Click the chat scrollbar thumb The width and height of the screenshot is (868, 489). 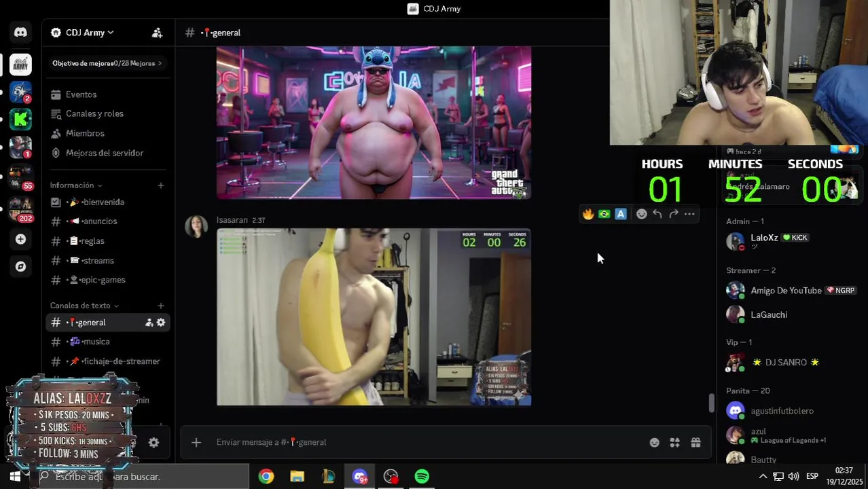click(x=711, y=403)
